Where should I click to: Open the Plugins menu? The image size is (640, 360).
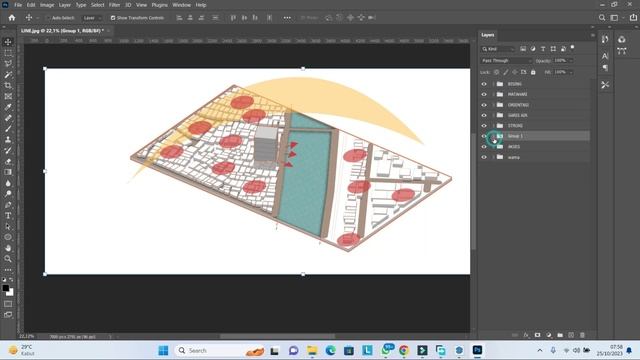point(160,5)
